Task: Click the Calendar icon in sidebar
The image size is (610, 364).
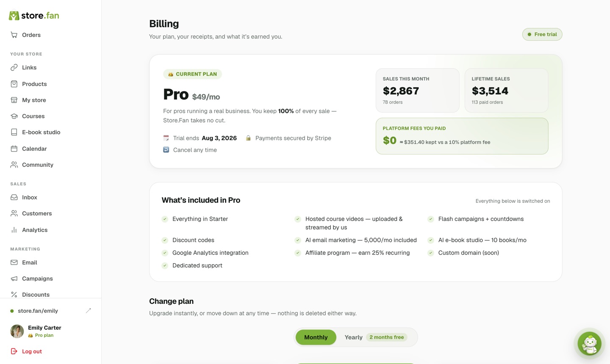Action: click(x=14, y=149)
